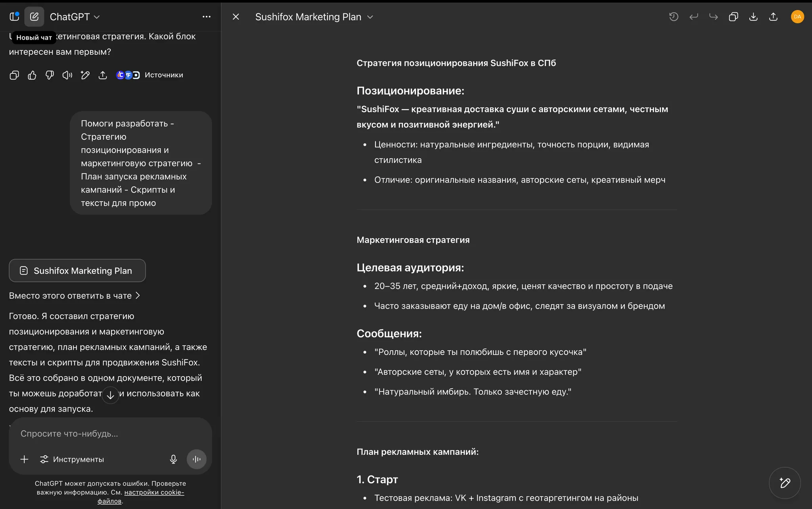Jump to the bottom of the chat with the arrow button

(x=110, y=395)
